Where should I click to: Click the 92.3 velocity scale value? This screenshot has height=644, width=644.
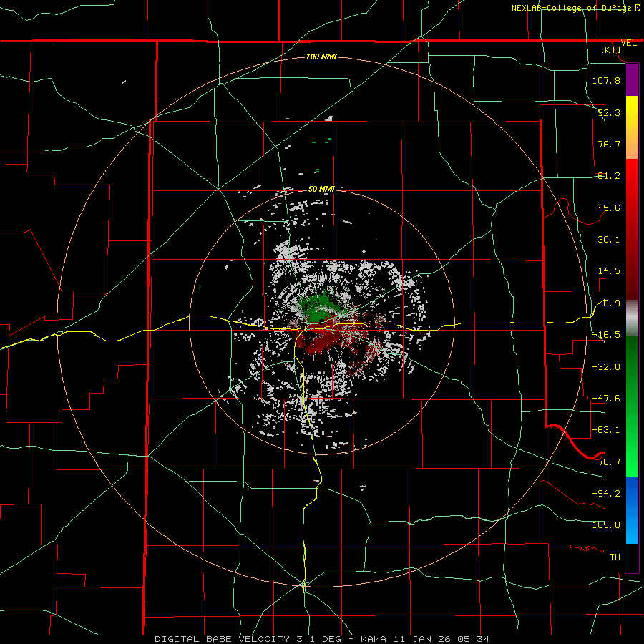(609, 112)
